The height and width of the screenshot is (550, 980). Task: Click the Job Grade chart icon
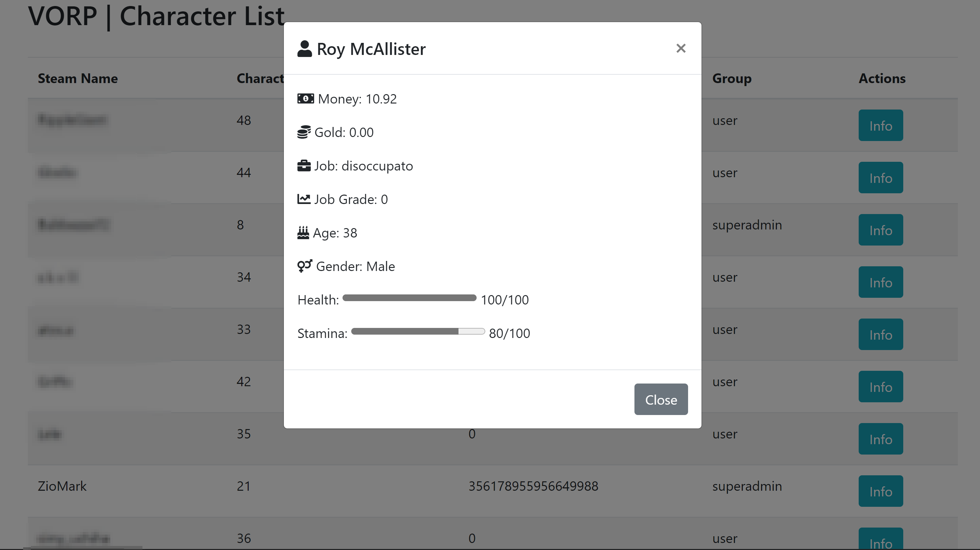point(304,199)
